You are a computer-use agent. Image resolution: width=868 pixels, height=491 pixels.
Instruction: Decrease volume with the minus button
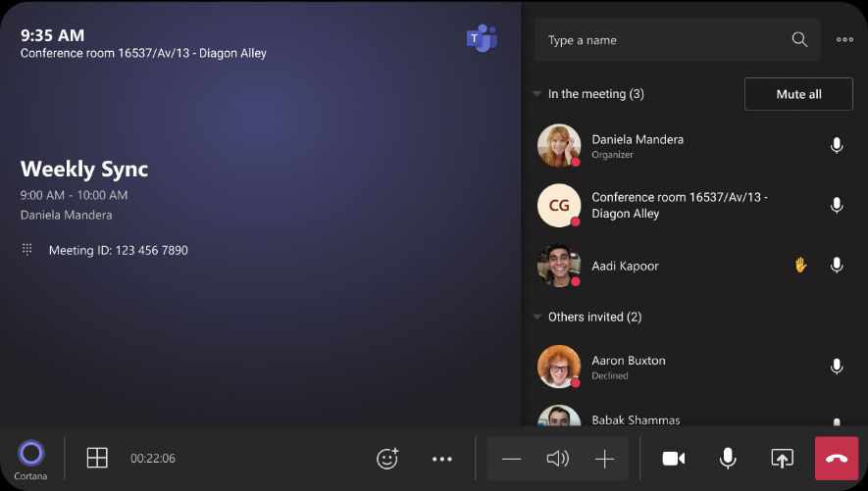[x=511, y=459]
